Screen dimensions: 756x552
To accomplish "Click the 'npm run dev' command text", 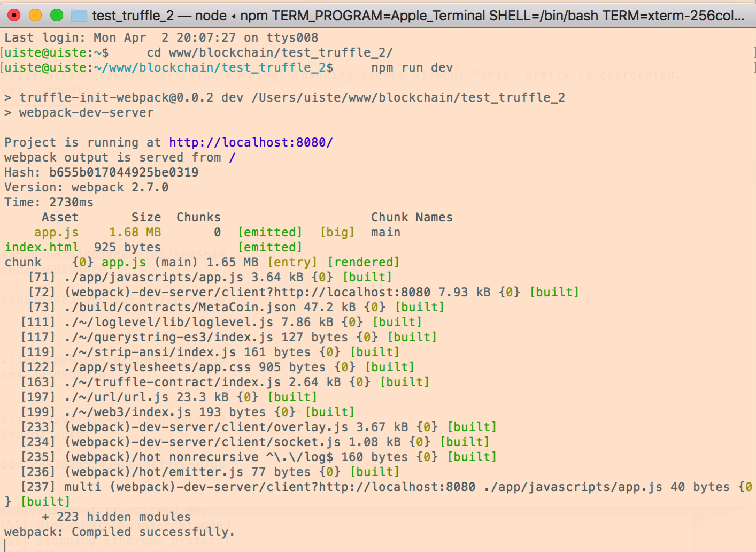I will click(x=412, y=67).
